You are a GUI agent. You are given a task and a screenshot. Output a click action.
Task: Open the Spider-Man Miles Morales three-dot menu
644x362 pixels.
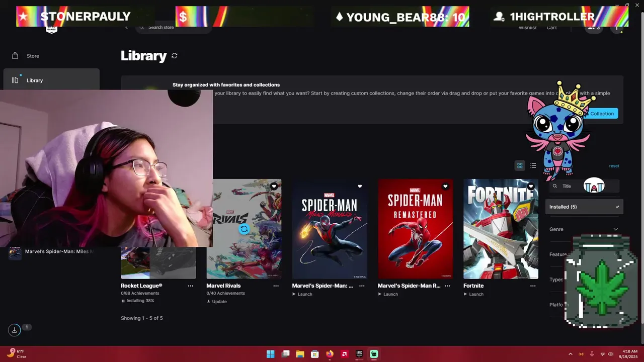click(362, 286)
